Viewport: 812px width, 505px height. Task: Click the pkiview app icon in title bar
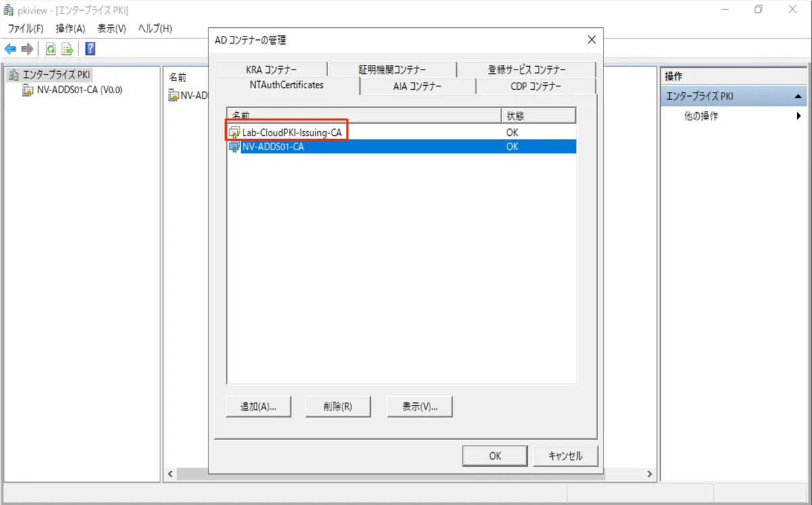9,10
